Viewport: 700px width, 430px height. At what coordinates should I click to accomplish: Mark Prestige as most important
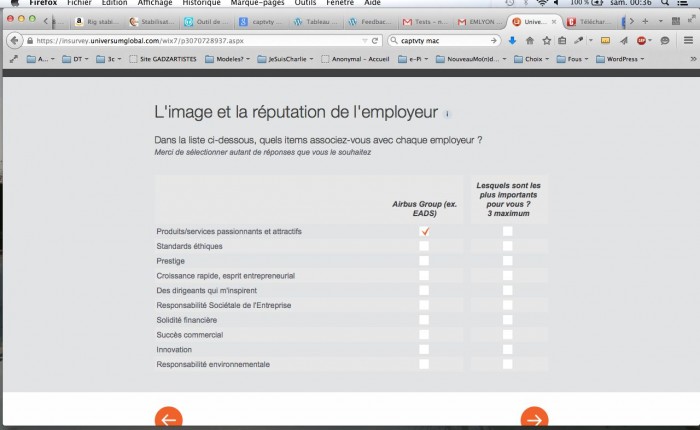point(508,261)
